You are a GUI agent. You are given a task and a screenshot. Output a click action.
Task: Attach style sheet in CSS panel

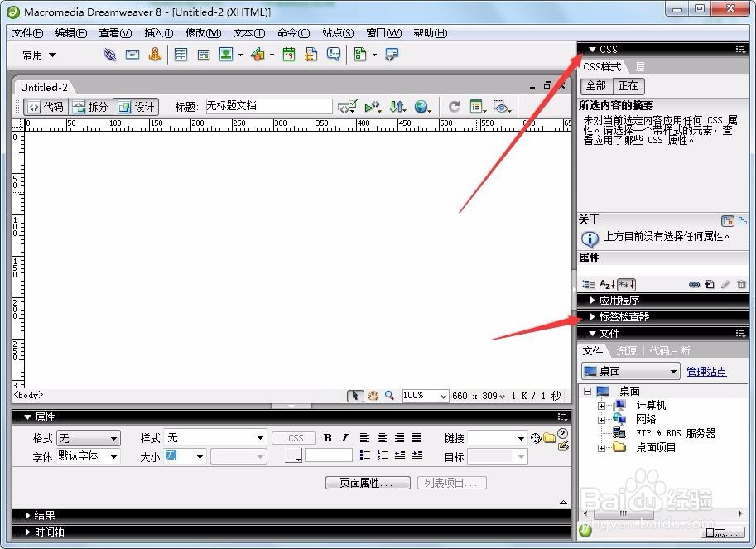(x=694, y=284)
